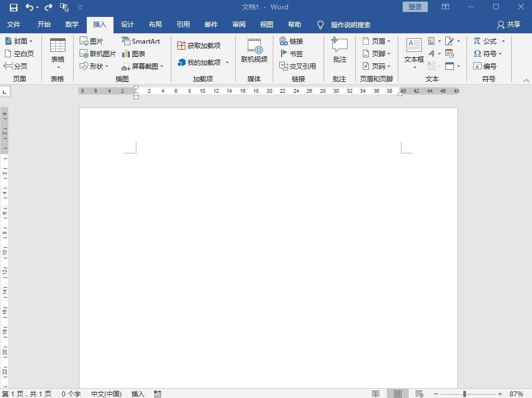Insert a bookmark (书签)
The width and height of the screenshot is (532, 398).
(x=290, y=53)
